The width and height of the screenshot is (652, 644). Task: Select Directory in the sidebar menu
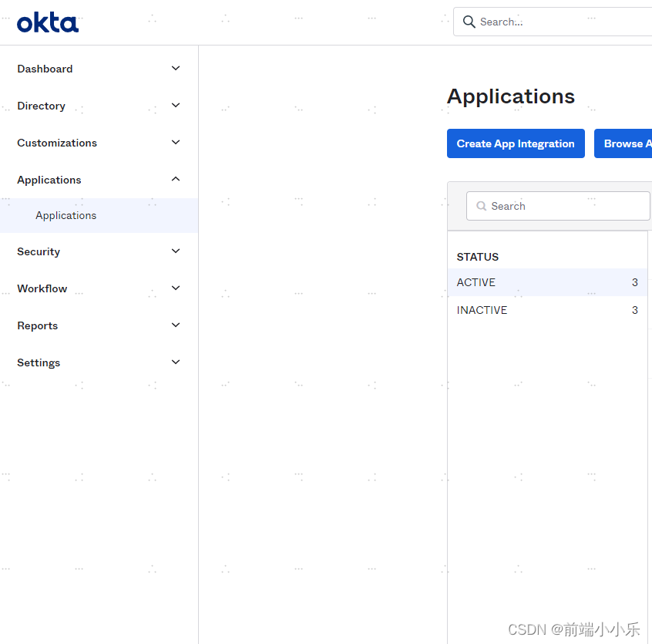[x=41, y=106]
